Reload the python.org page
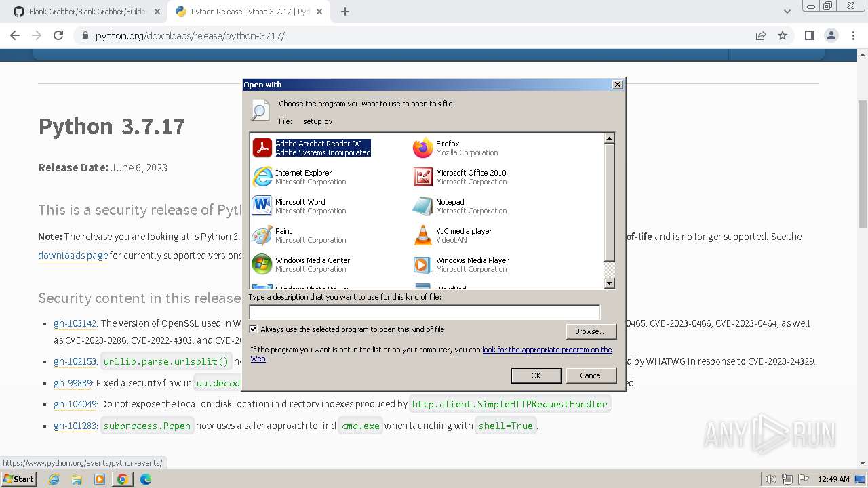Screen dimensions: 868x488 [58, 35]
